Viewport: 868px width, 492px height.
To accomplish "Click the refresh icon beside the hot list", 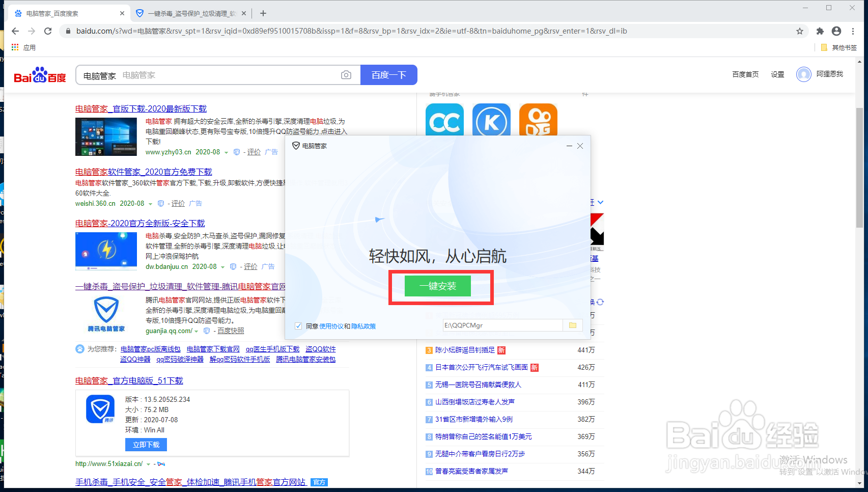I will [x=601, y=302].
